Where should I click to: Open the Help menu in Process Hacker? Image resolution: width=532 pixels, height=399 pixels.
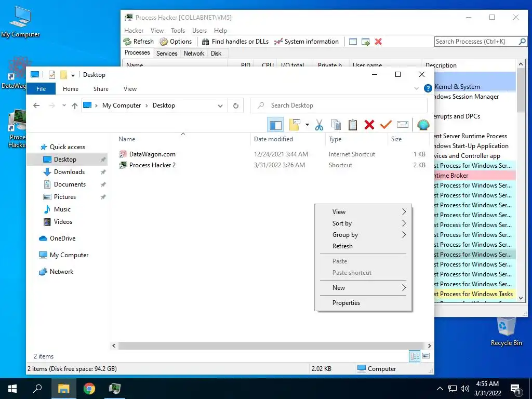(220, 31)
